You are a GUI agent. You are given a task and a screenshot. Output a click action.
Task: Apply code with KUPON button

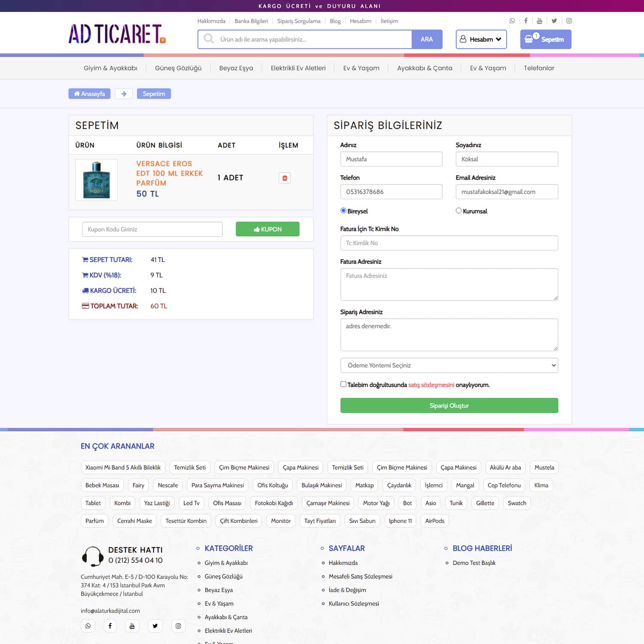coord(267,229)
